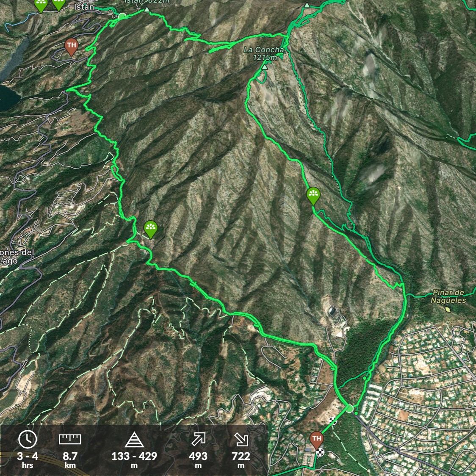Click the Istán town label
The image size is (476, 476).
tap(84, 7)
